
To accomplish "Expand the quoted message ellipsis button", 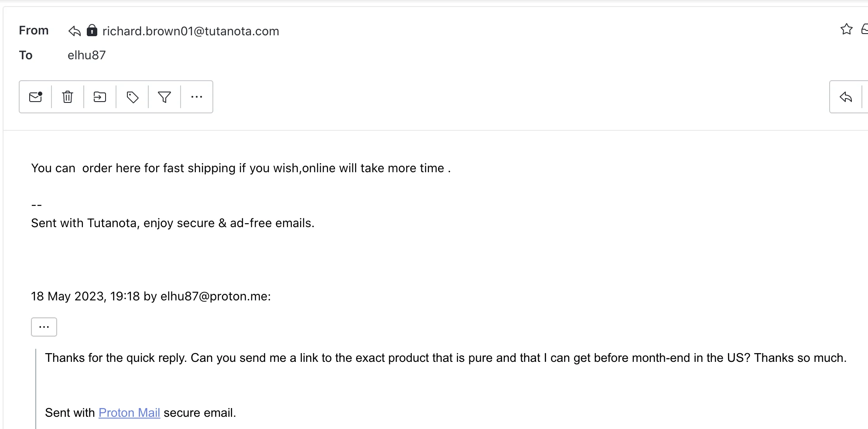I will pos(44,327).
